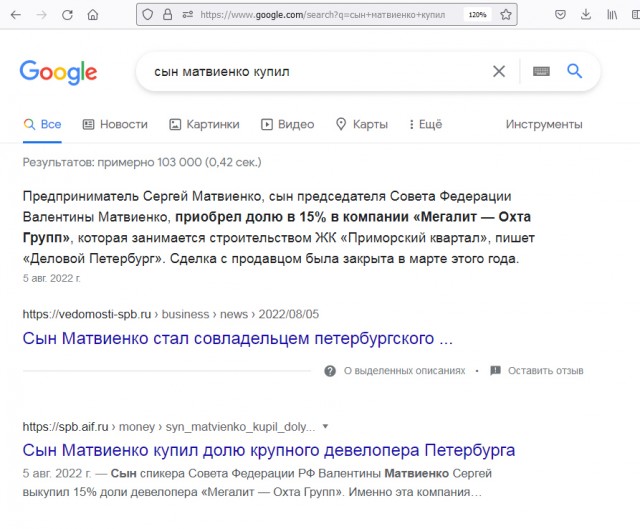Toggle the sidebar icon
This screenshot has height=529, width=640.
point(636,15)
